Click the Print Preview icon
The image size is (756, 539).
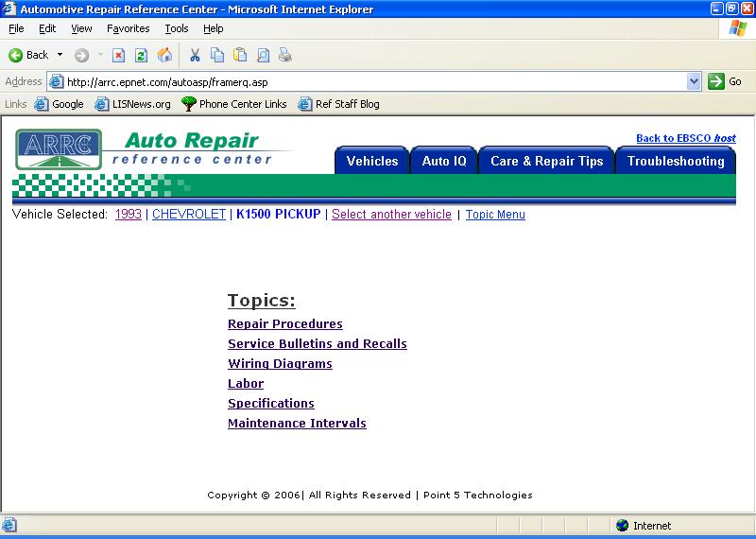click(263, 56)
